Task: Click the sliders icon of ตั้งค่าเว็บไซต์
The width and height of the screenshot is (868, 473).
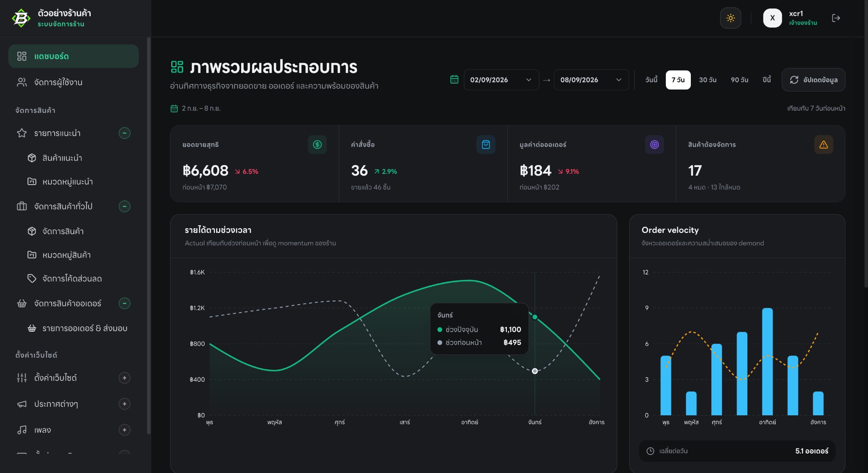Action: pyautogui.click(x=22, y=378)
